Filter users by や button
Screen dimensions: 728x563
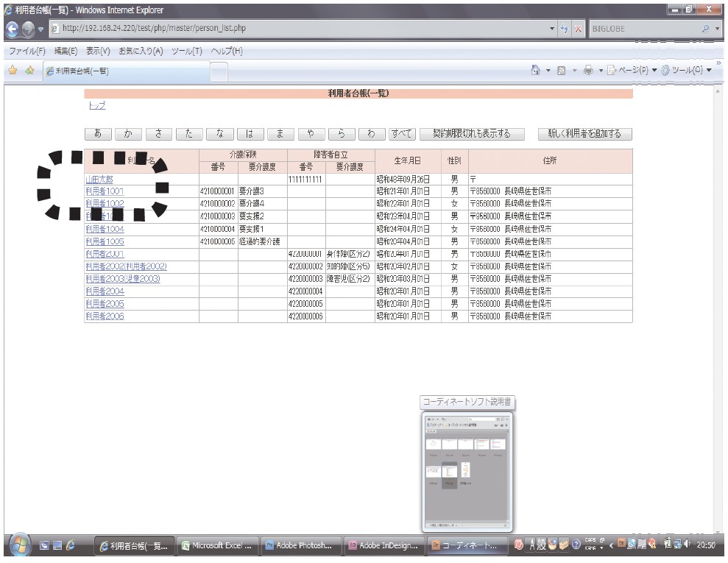tap(311, 134)
